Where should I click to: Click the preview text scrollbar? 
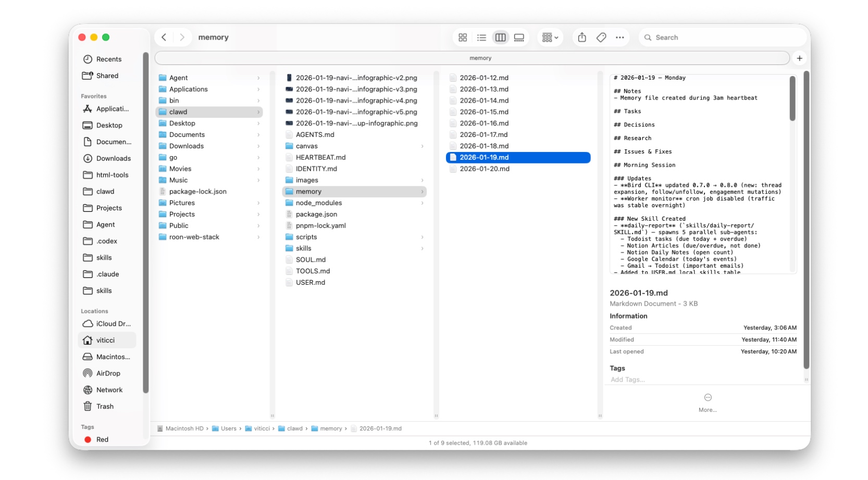click(x=792, y=99)
